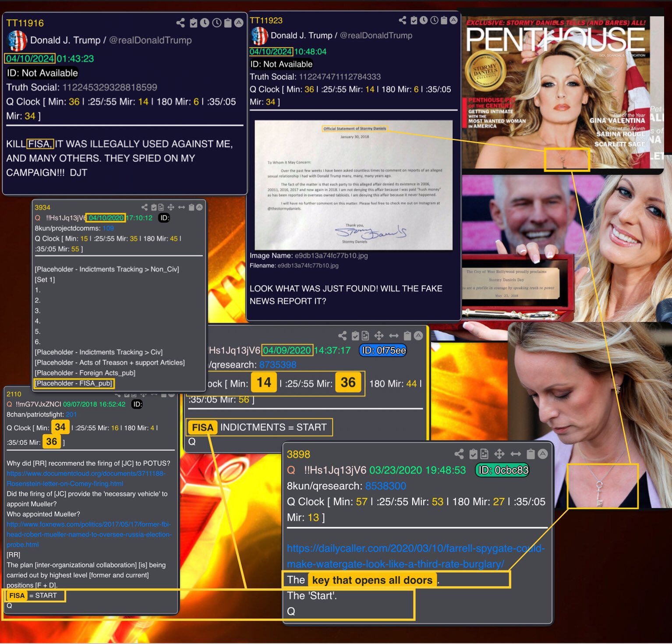672x644 pixels.
Task: Click post number 3934 heading
Action: pyautogui.click(x=42, y=207)
